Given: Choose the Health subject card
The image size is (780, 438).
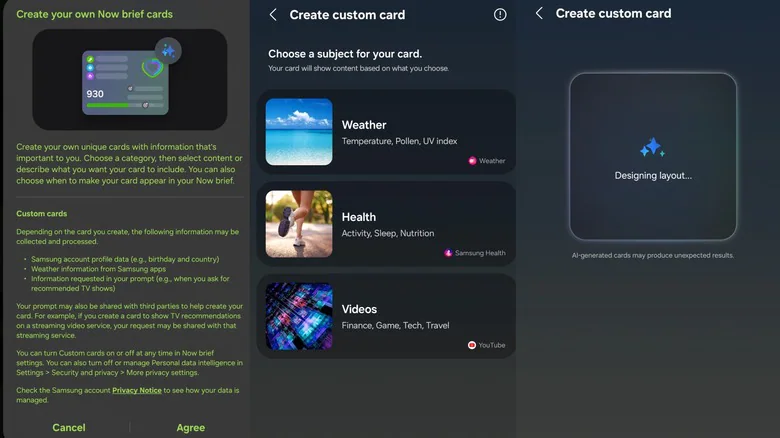Looking at the screenshot, I should (x=386, y=224).
